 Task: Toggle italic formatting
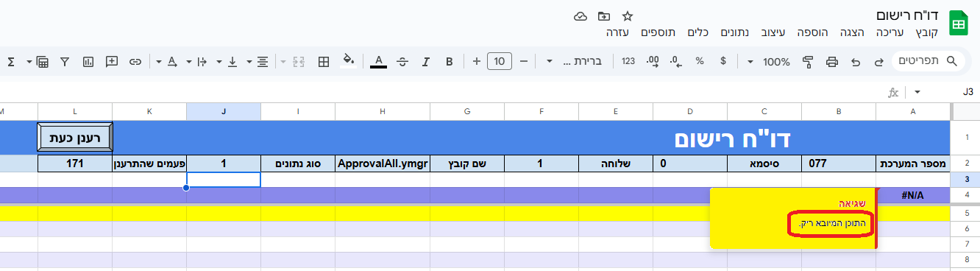coord(425,61)
